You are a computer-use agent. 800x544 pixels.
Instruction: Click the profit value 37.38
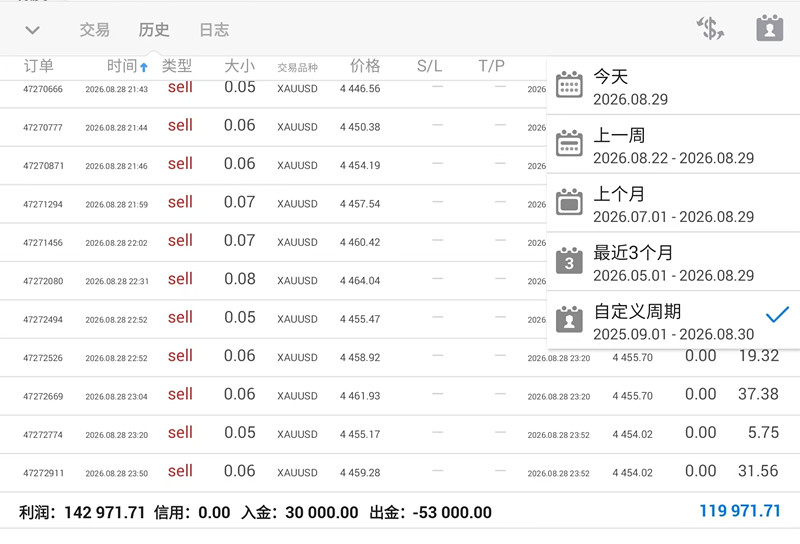coord(758,394)
